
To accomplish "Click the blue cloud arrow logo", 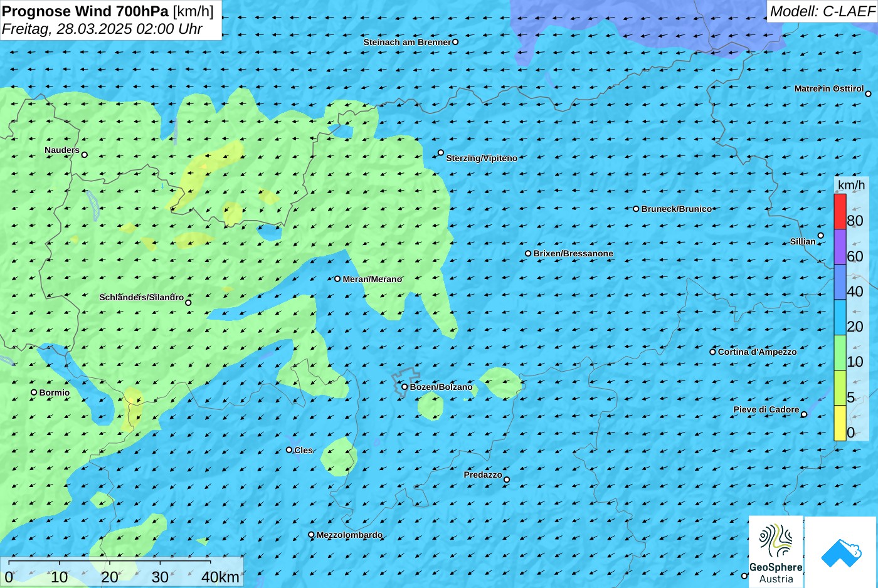I will click(x=841, y=554).
